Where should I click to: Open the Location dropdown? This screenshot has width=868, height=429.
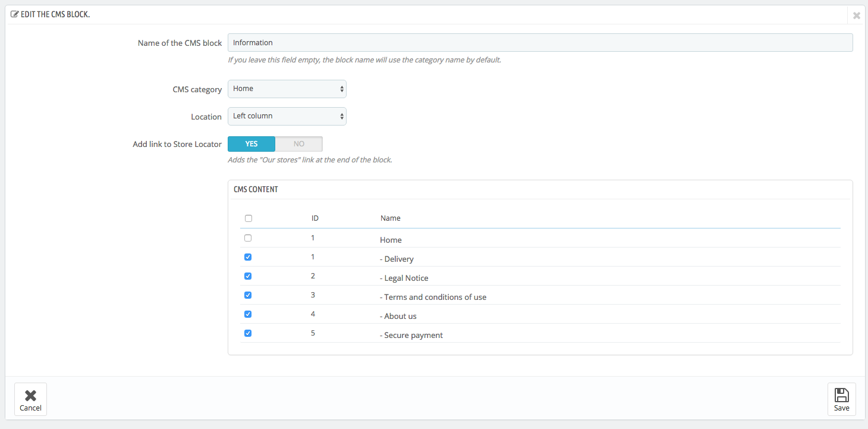(x=287, y=116)
